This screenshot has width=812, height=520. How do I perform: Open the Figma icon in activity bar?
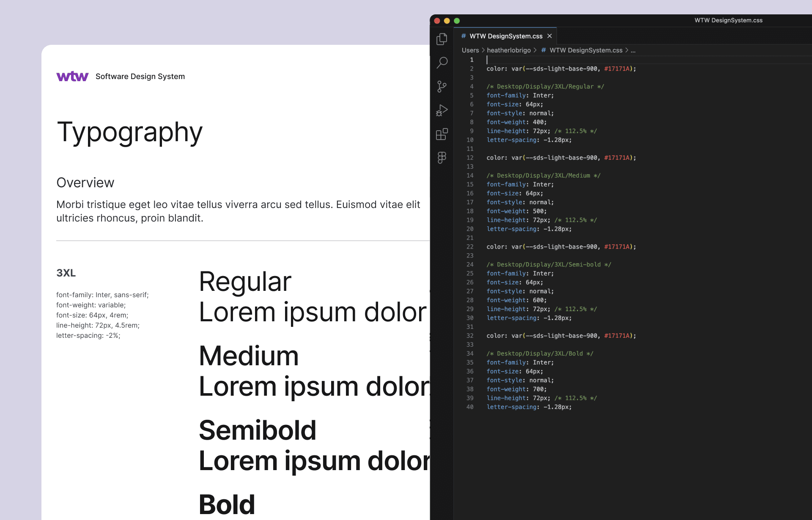(x=442, y=158)
